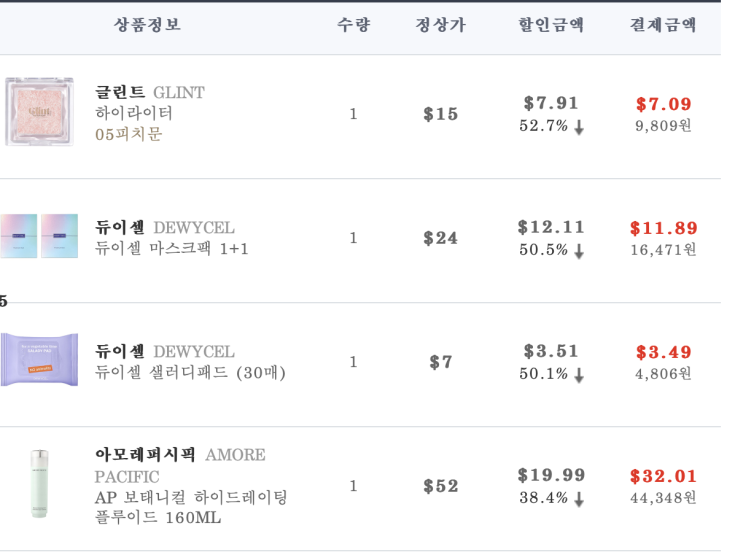Click the down arrow beside 50.1% discount
Screen dimensions: 743x555
click(579, 375)
